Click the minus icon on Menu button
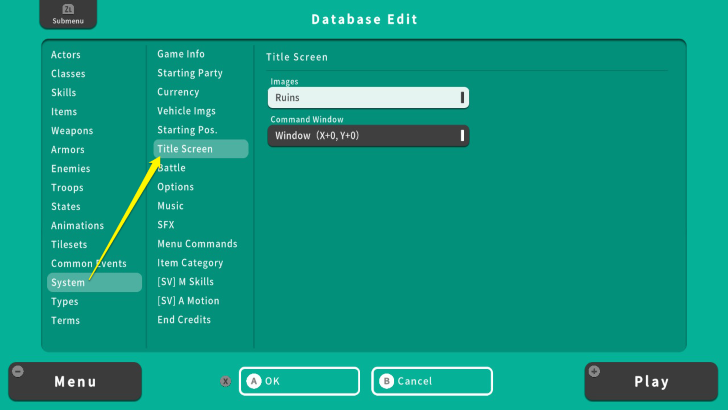 (18, 371)
